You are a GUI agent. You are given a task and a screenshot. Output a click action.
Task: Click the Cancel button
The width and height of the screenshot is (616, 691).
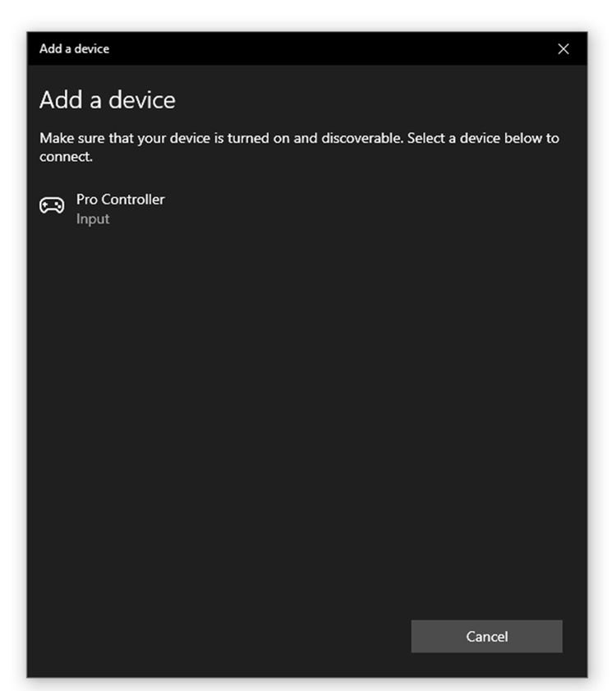pos(486,636)
